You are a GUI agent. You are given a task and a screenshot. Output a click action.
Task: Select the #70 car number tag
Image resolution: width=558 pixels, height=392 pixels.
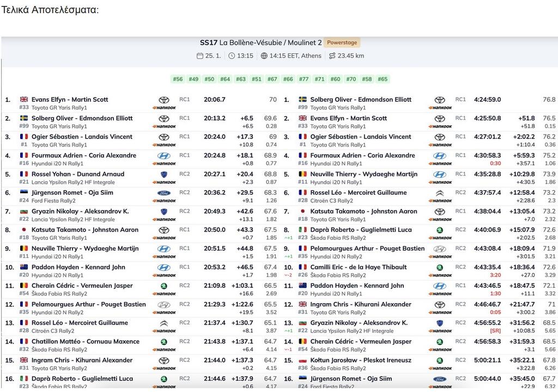pos(351,79)
